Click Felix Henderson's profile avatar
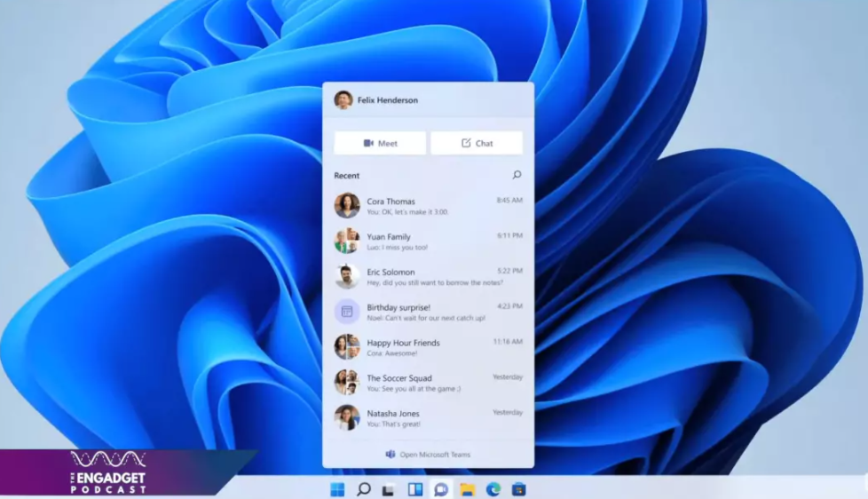 point(343,100)
